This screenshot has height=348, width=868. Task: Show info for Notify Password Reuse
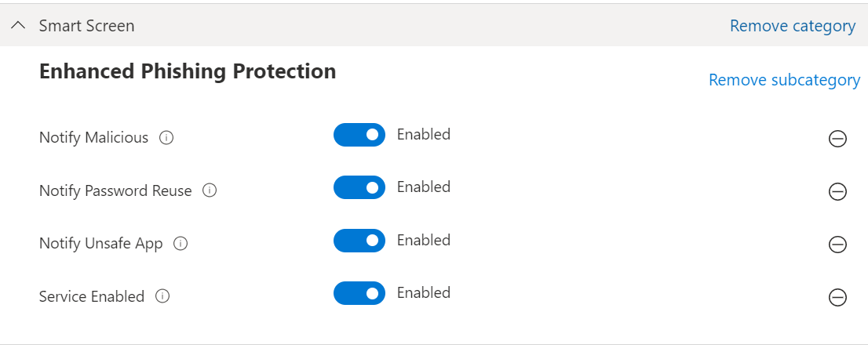click(x=210, y=190)
